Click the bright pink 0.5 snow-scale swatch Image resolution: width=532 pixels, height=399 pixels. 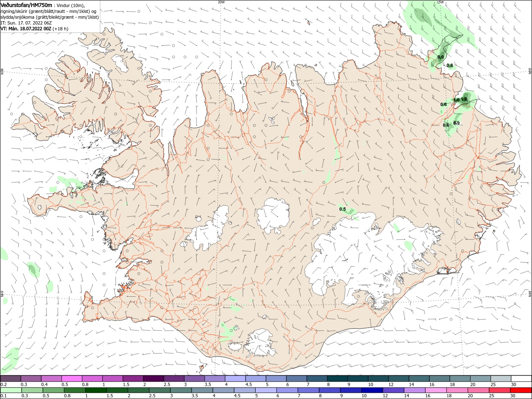[71, 379]
